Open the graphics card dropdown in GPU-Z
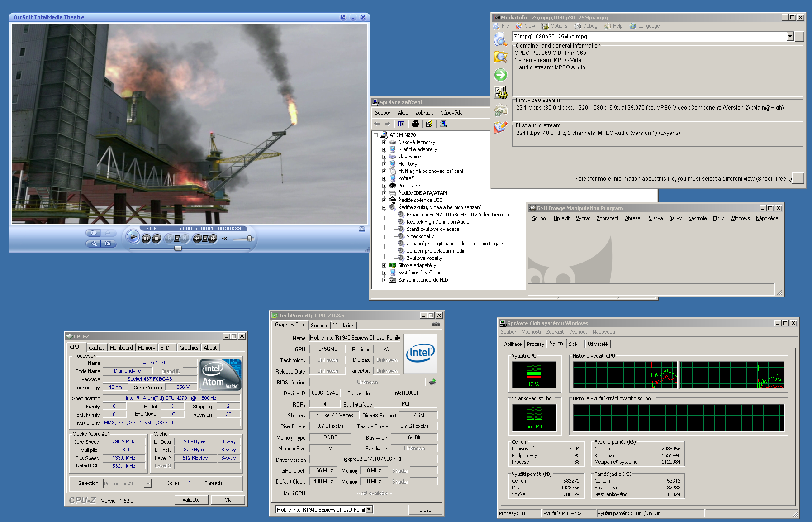 (369, 509)
